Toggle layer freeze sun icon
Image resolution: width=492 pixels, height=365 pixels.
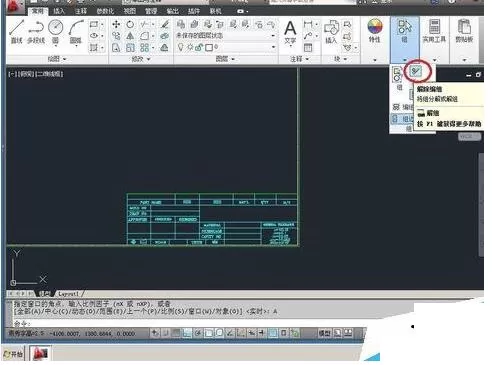coord(190,47)
